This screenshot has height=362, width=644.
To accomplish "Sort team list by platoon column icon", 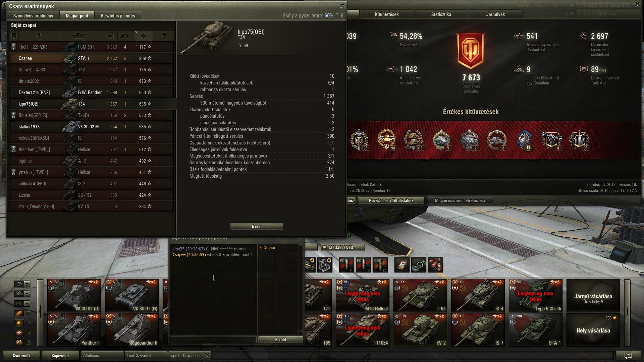I will (14, 36).
